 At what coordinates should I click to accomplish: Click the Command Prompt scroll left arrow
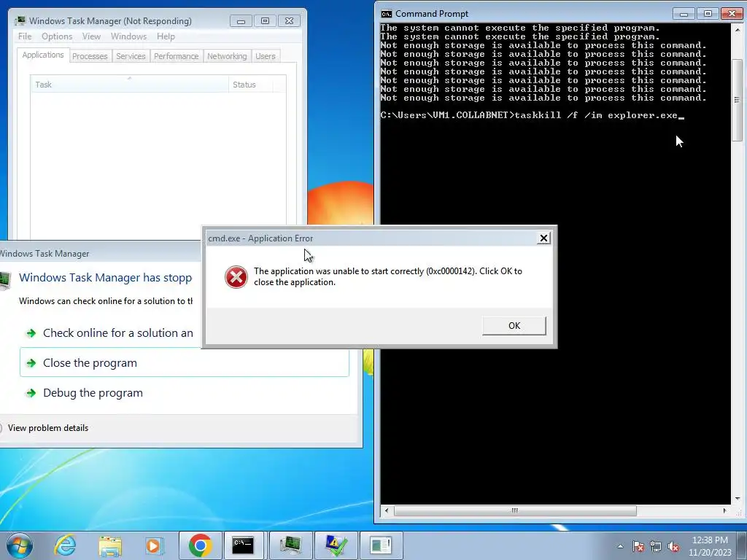(387, 510)
